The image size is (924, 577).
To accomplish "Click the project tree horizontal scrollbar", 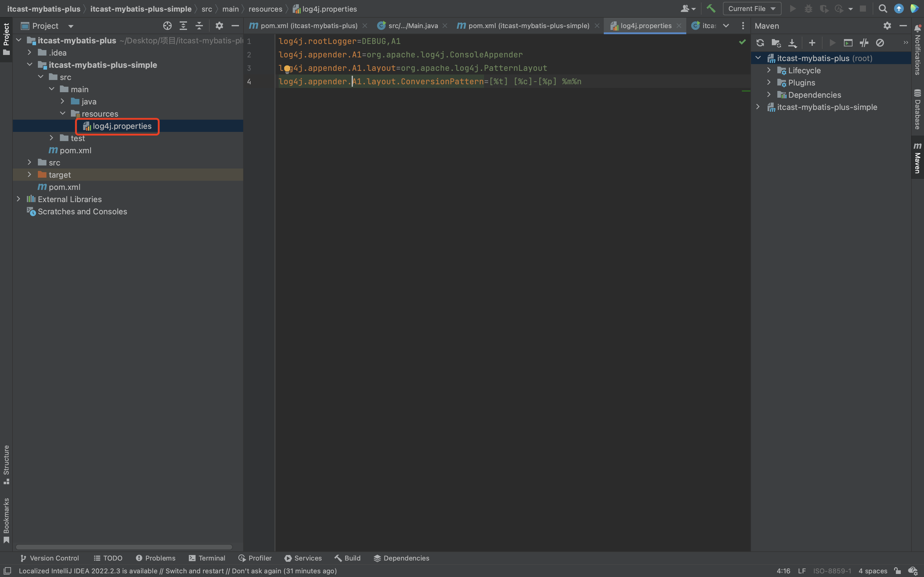I will click(124, 547).
